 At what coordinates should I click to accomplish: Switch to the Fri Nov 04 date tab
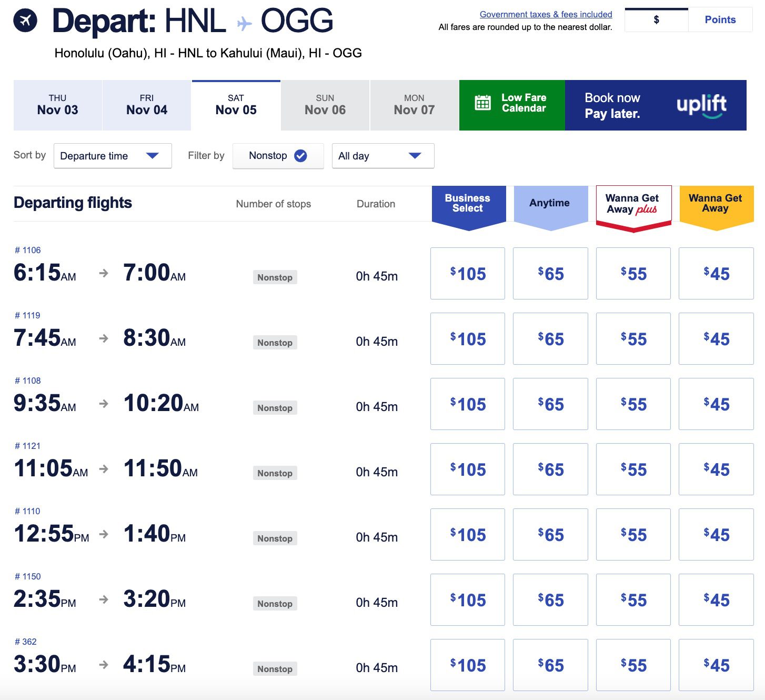pyautogui.click(x=146, y=105)
